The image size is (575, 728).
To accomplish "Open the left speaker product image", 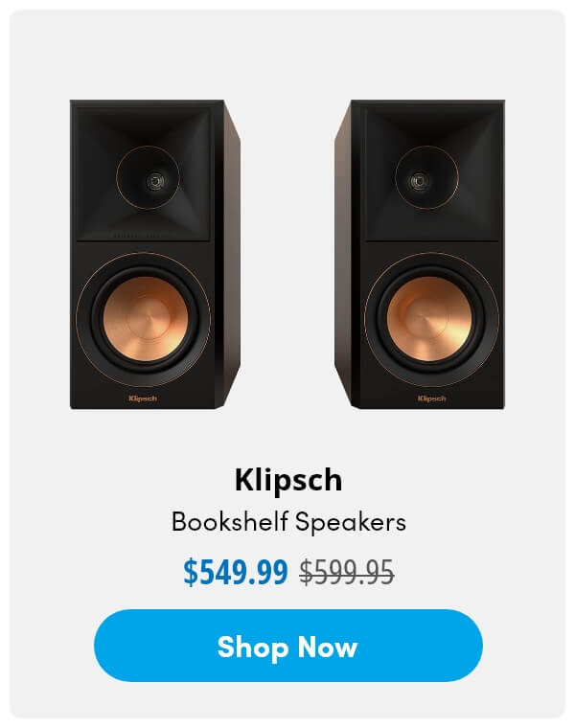I will coord(155,255).
